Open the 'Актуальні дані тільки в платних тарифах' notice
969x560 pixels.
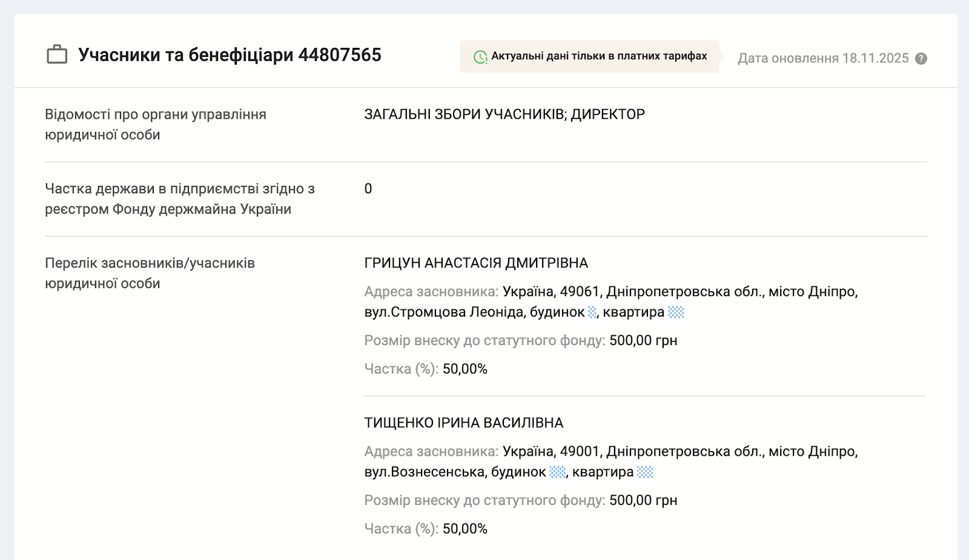[x=598, y=56]
